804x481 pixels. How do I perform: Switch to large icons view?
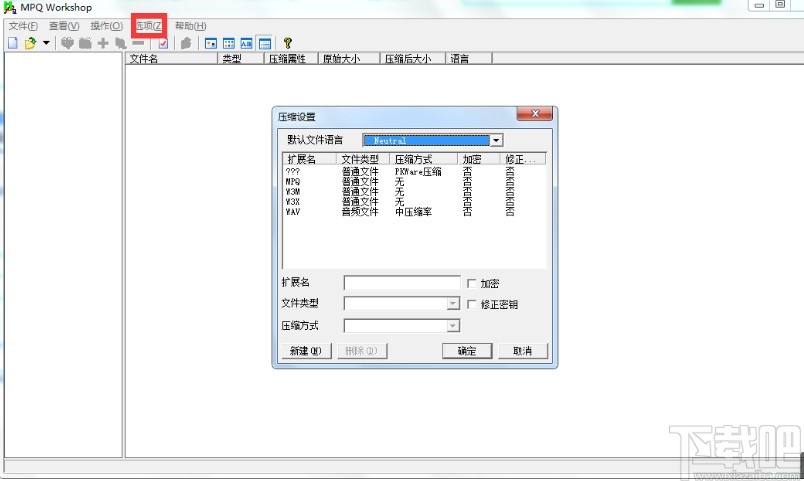[211, 44]
